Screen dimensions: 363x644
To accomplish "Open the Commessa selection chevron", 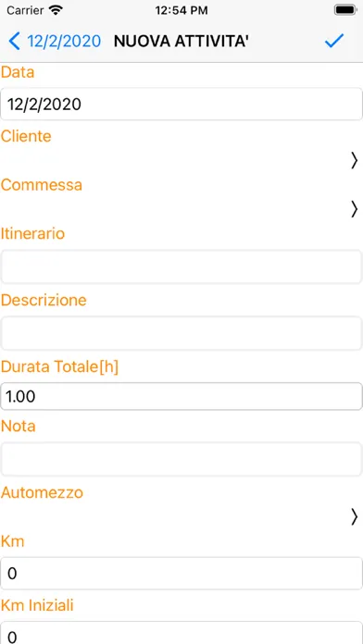I will click(355, 209).
